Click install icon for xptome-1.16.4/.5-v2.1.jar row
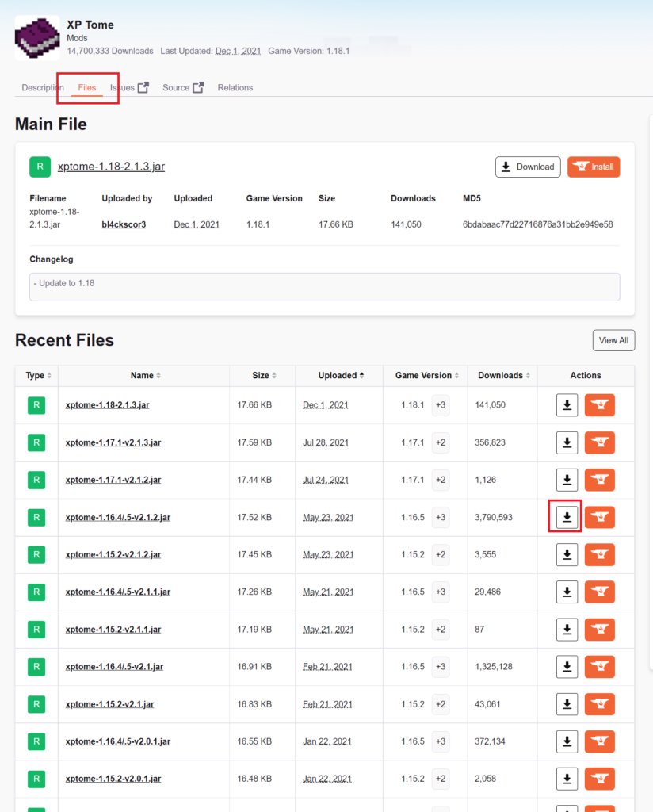The height and width of the screenshot is (812, 653). coord(599,667)
